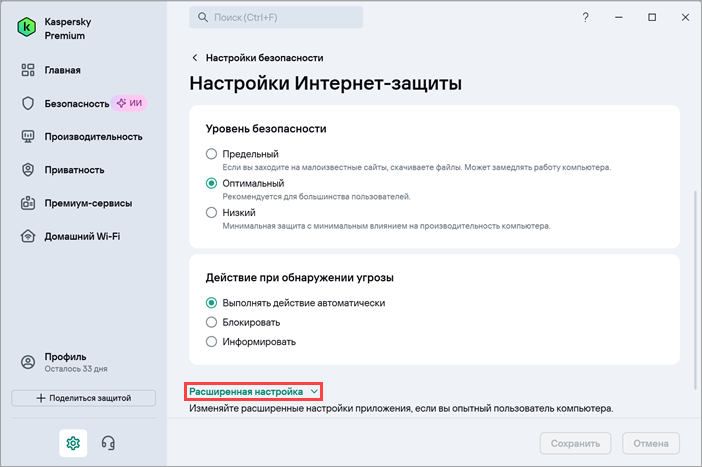Screen dimensions: 702x467
Task: Maximize the Kaspersky window
Action: point(652,17)
